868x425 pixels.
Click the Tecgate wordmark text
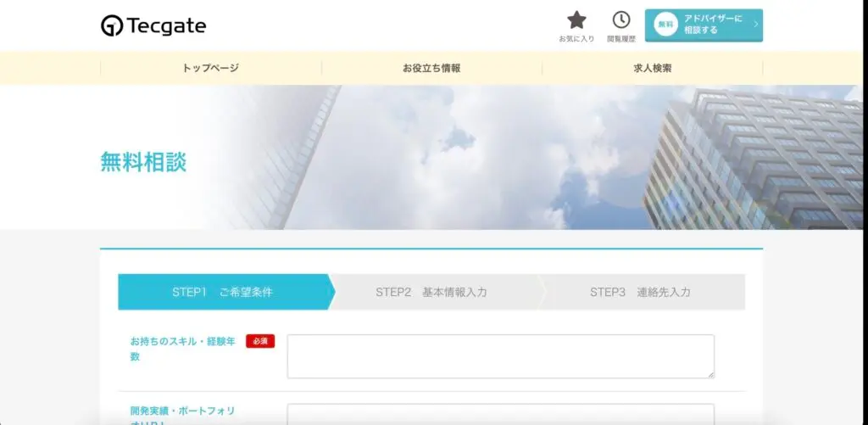click(x=166, y=26)
